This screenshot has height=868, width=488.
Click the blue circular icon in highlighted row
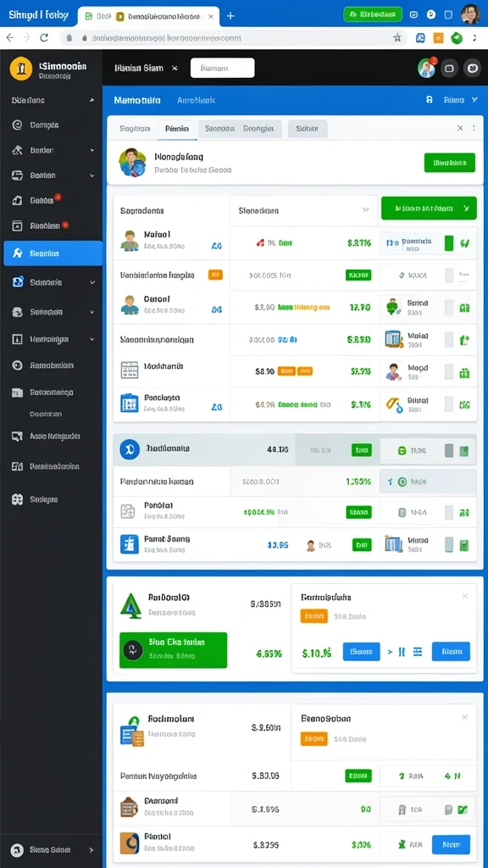pos(130,449)
